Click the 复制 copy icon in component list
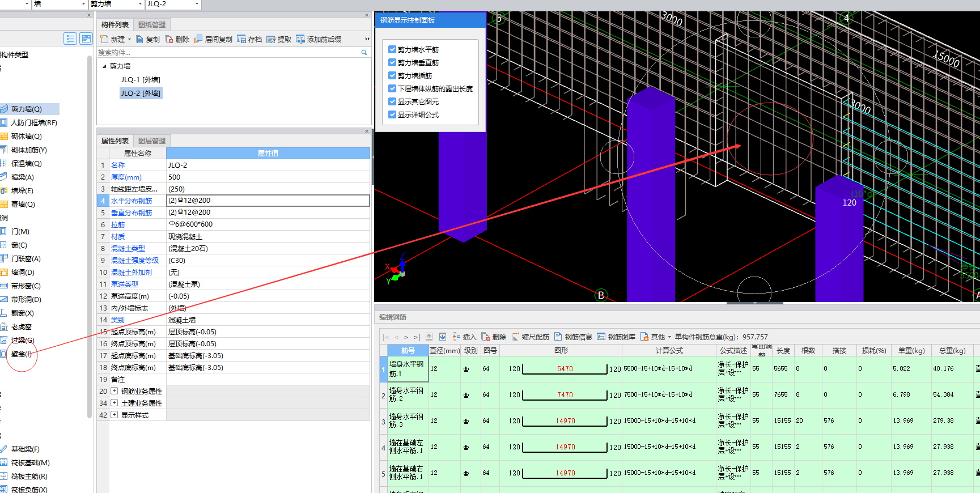The width and height of the screenshot is (980, 493). pos(139,39)
